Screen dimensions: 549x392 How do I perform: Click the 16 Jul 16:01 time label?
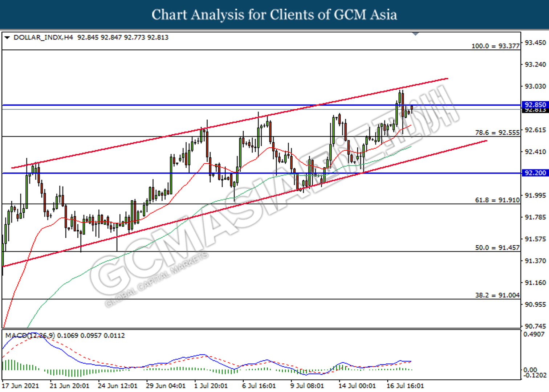(405, 385)
